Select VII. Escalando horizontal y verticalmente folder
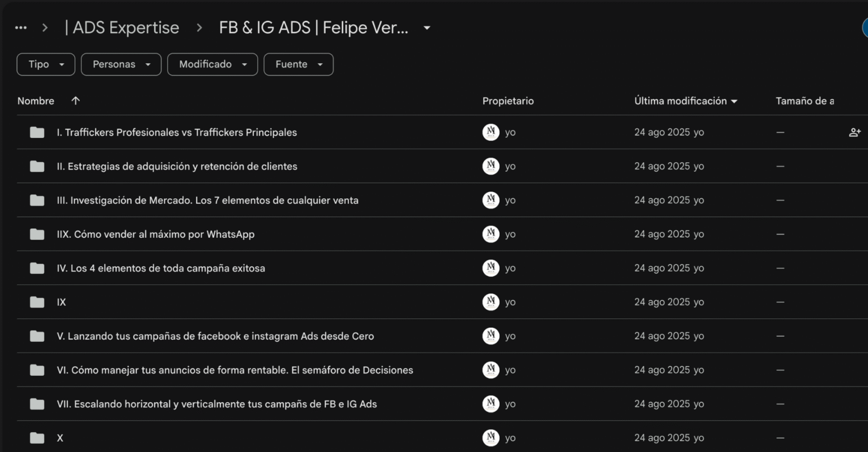 coord(216,404)
